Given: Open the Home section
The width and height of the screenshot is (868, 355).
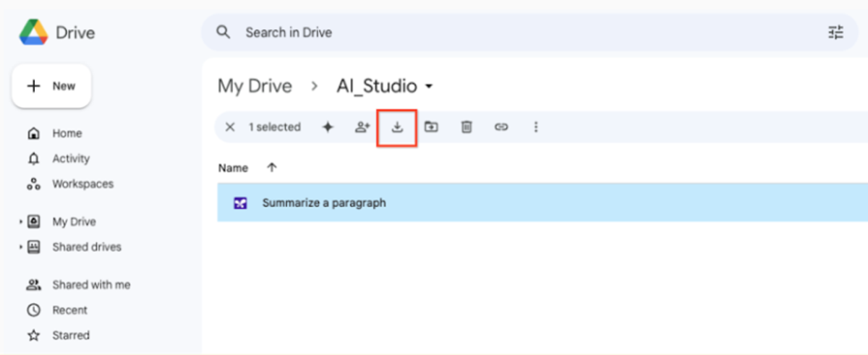Looking at the screenshot, I should 67,134.
